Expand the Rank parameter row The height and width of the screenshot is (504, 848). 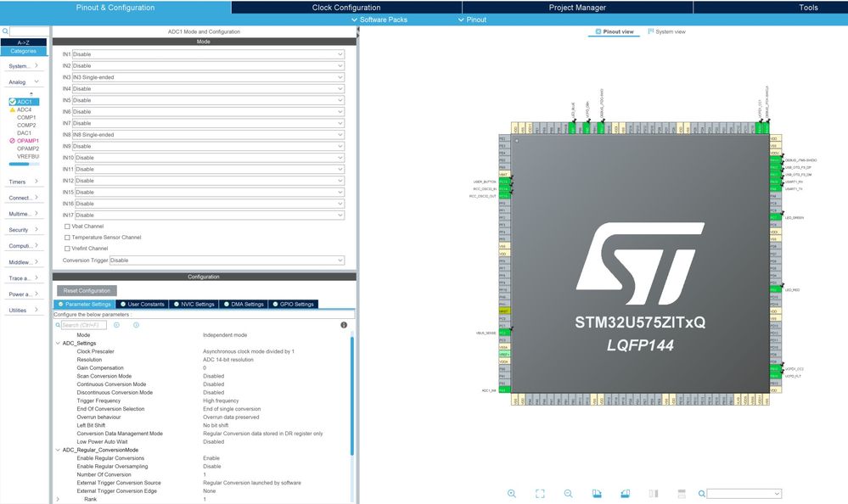[x=58, y=499]
